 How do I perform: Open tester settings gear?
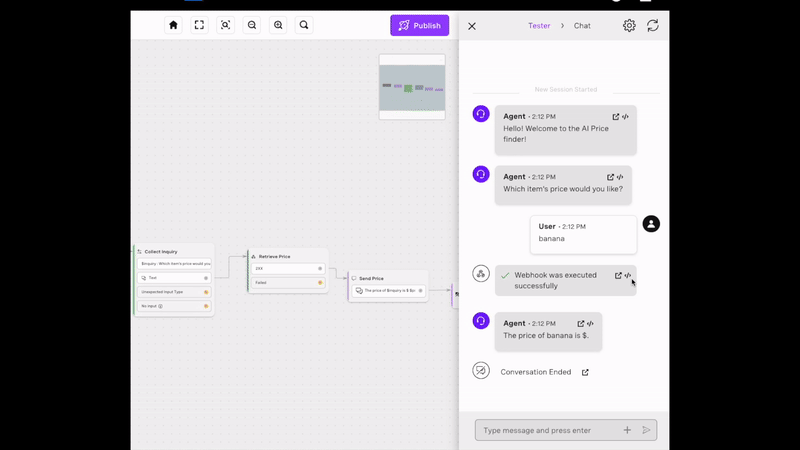click(x=629, y=26)
